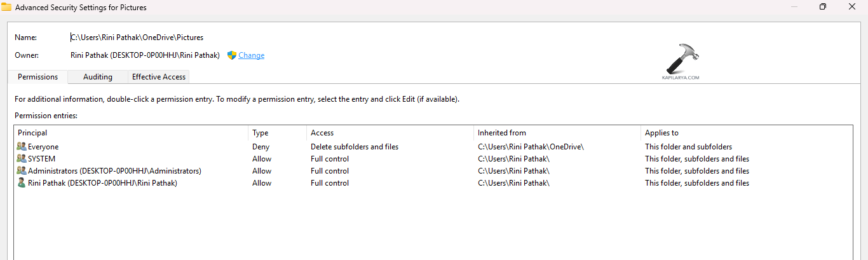868x260 pixels.
Task: Click the Type column header
Action: tap(261, 133)
